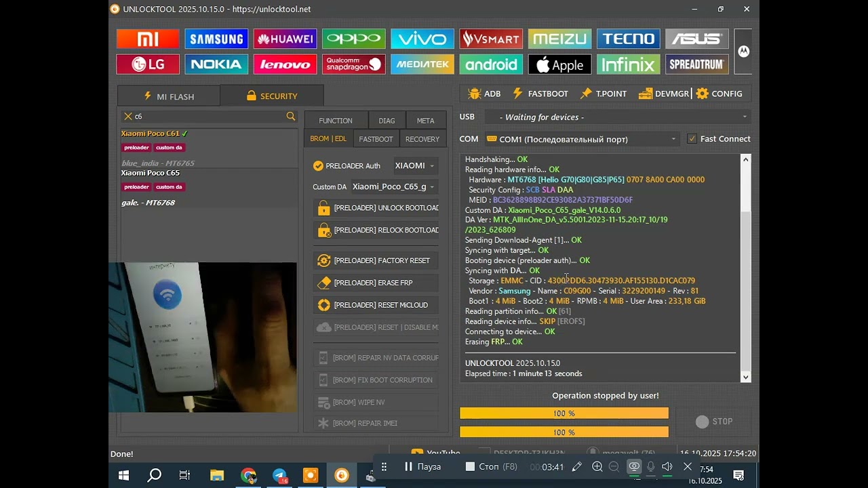Run [PRELOADER] RESET MiCLOUD
Image resolution: width=868 pixels, height=488 pixels.
point(376,305)
